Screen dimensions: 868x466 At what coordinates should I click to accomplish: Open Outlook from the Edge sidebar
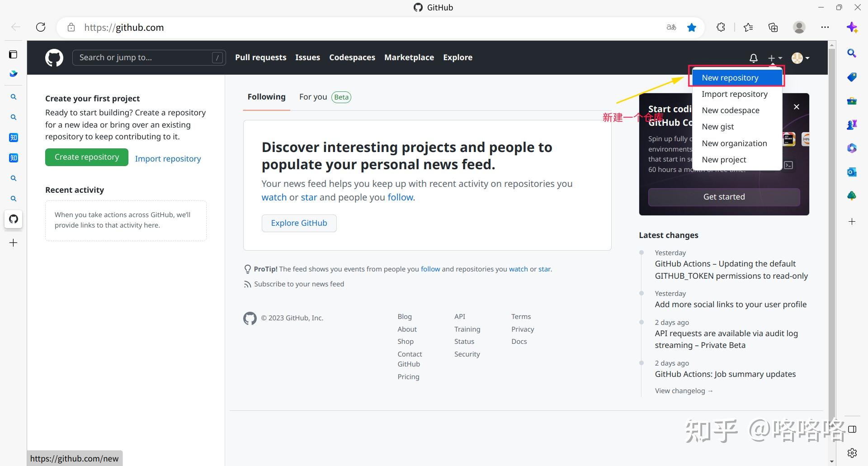[x=852, y=172]
